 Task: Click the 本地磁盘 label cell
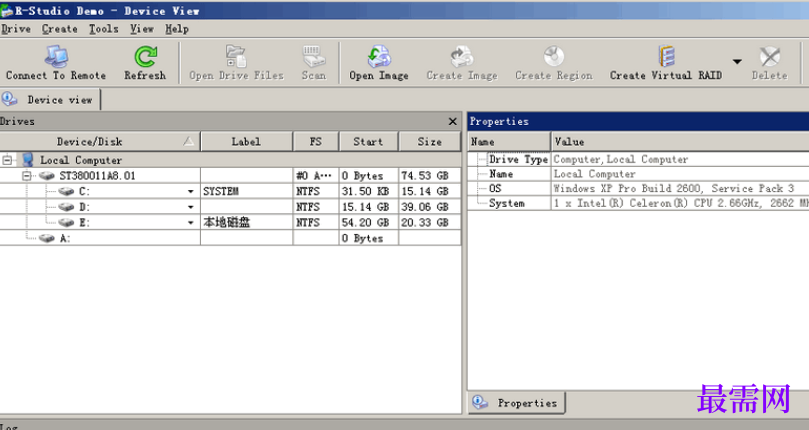(x=247, y=222)
